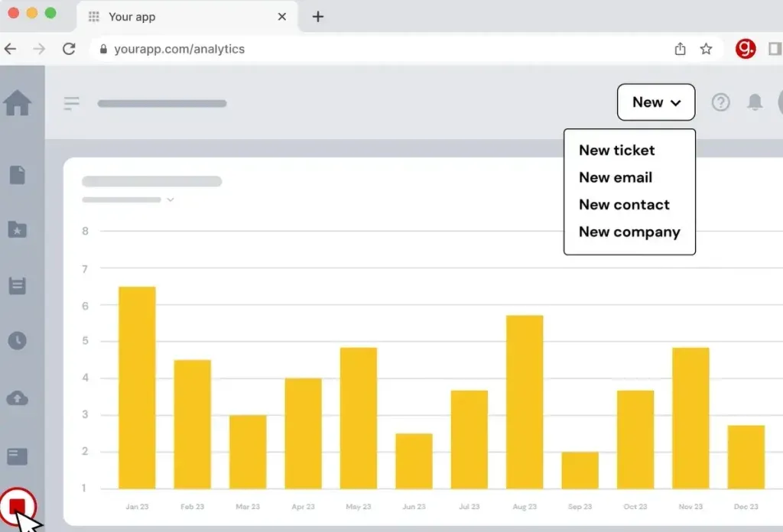Expand the chart filter chevron under title
Viewport: 783px width, 532px height.
click(x=171, y=199)
